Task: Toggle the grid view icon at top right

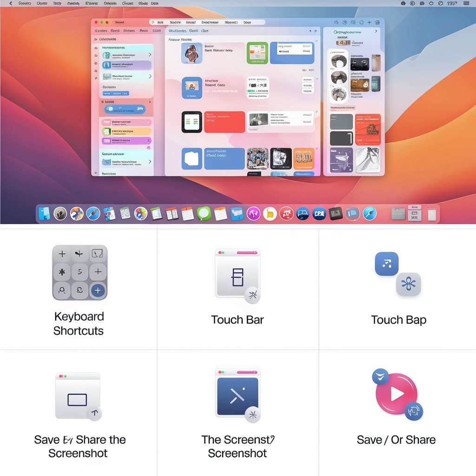Action: 353,22
